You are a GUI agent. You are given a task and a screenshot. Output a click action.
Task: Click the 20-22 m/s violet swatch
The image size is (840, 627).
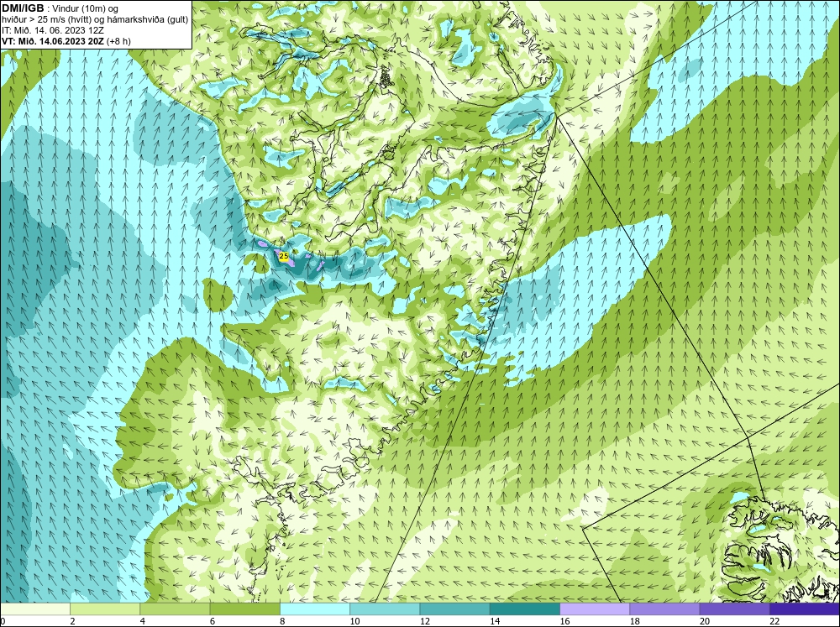(x=734, y=609)
